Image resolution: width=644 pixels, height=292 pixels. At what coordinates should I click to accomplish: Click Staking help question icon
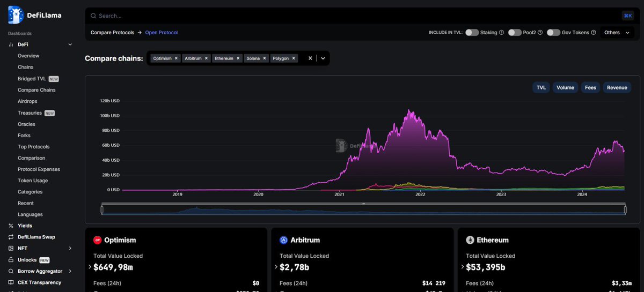(x=502, y=33)
